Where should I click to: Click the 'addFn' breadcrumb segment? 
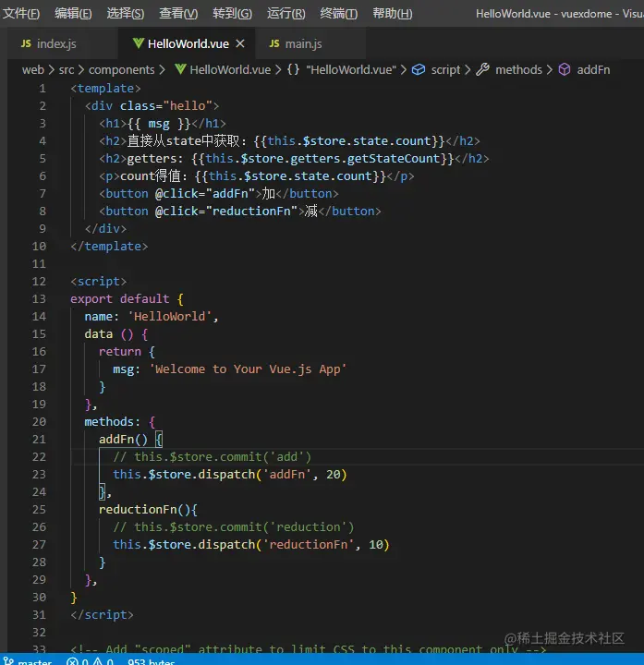(x=593, y=69)
